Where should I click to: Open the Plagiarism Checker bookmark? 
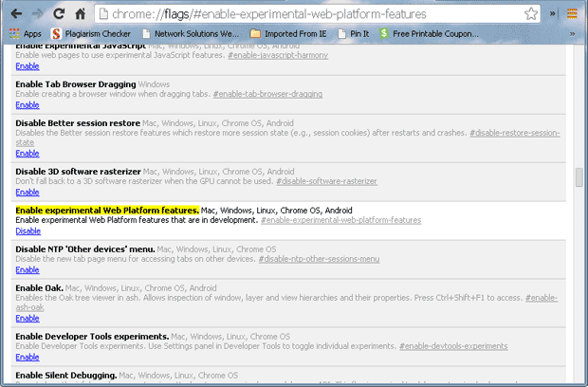91,34
